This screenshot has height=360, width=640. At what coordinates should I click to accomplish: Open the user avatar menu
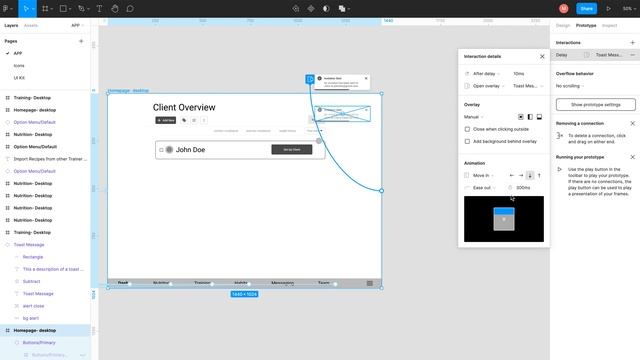(564, 9)
